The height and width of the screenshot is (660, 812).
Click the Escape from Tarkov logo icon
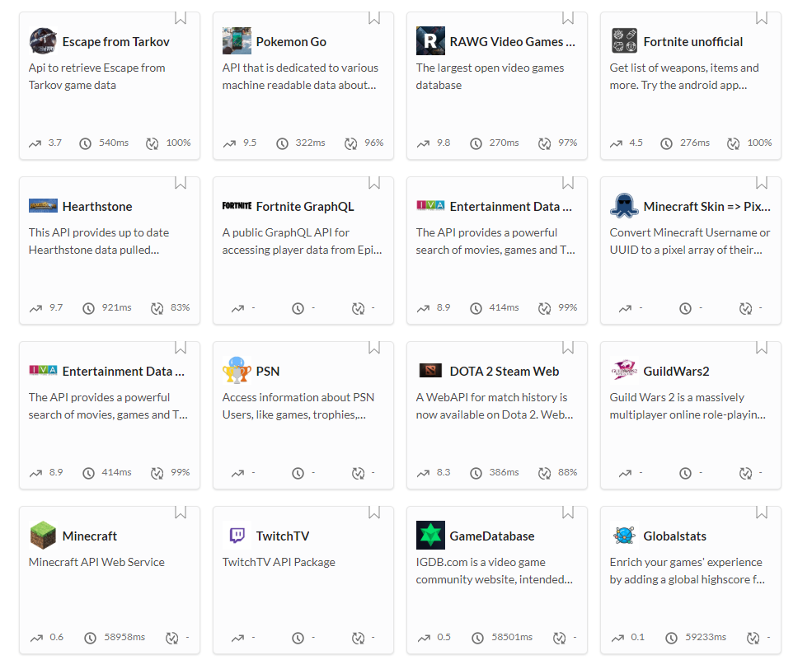43,41
